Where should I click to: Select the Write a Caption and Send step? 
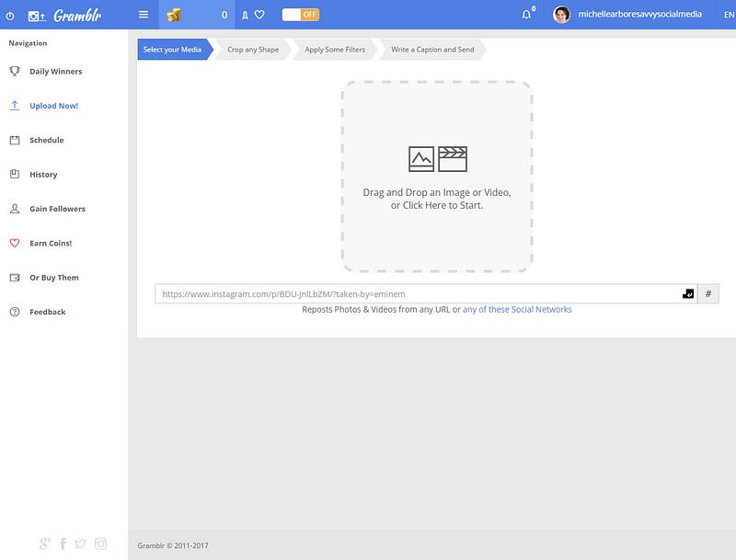click(x=432, y=50)
